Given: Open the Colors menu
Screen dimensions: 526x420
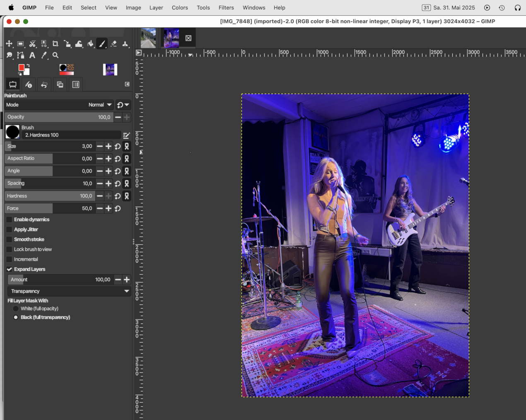Looking at the screenshot, I should (x=180, y=7).
